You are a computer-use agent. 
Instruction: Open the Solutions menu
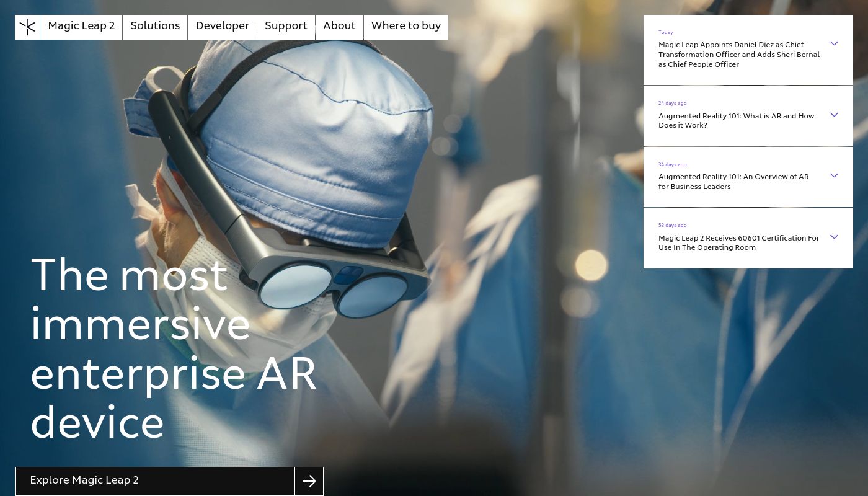(155, 27)
